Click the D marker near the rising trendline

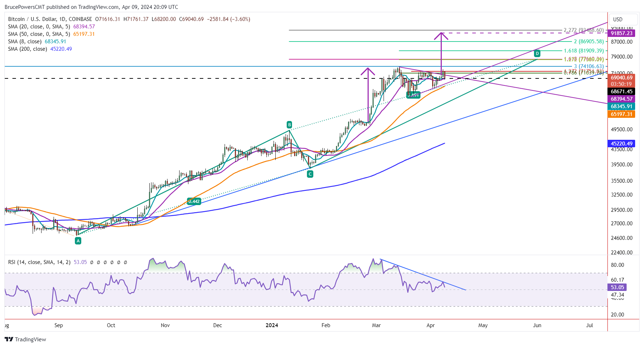(x=537, y=54)
